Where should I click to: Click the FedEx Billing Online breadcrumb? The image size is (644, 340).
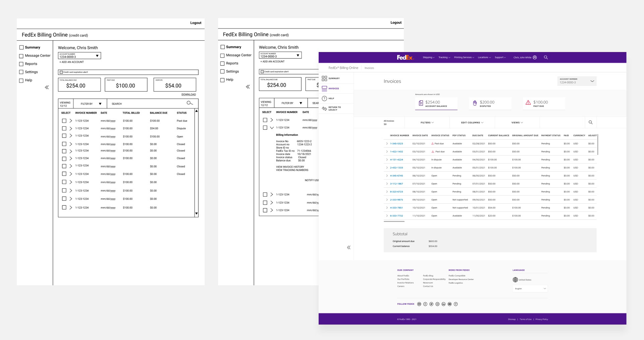(343, 68)
